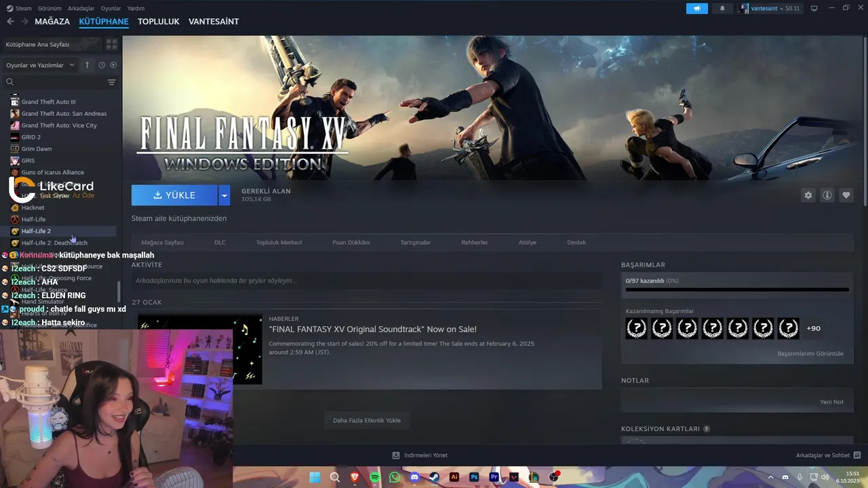Select Grand Theft Auto: Vice City
Viewport: 868px width, 488px height.
tap(59, 125)
